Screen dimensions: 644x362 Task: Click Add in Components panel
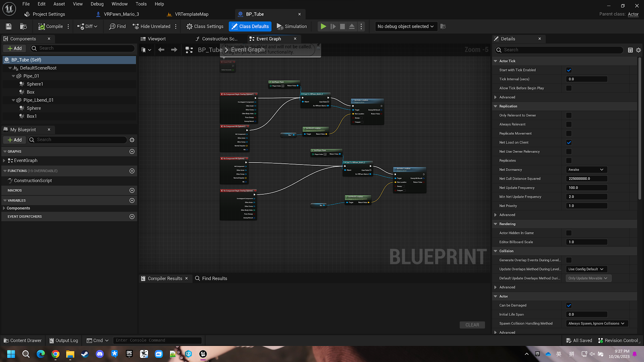coord(14,48)
